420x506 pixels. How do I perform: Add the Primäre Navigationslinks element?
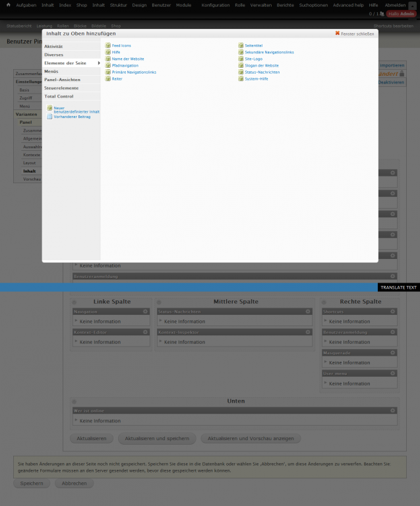[x=134, y=72]
